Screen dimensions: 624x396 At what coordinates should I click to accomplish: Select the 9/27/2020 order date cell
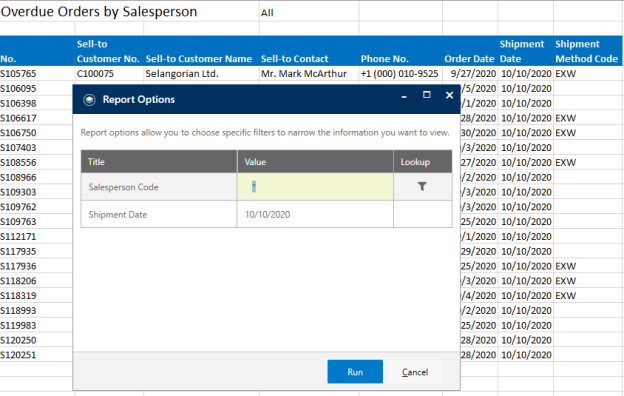(x=470, y=74)
